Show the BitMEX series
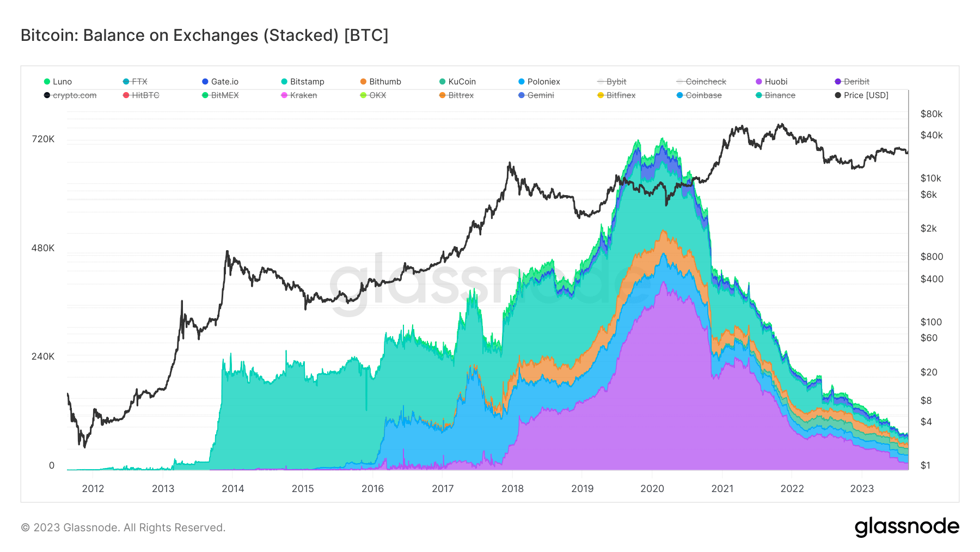 pyautogui.click(x=220, y=95)
